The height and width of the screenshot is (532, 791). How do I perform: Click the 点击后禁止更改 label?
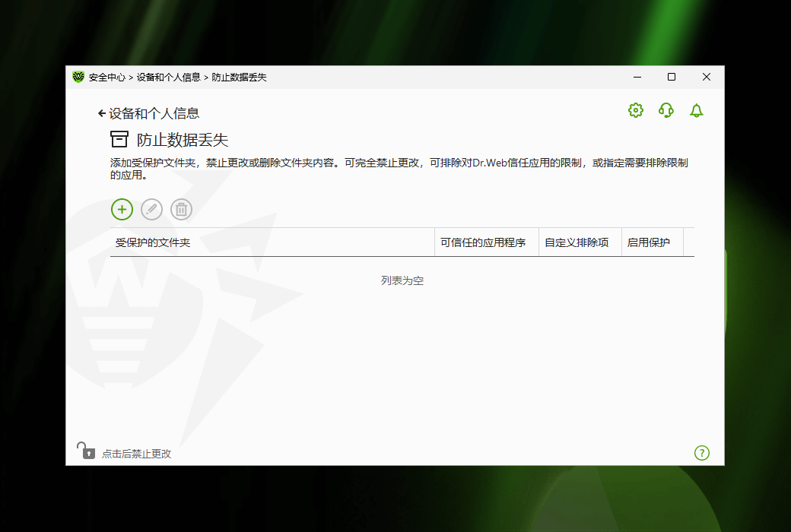pos(137,454)
